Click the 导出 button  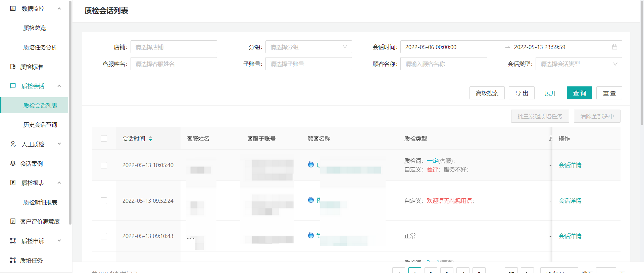coord(522,93)
